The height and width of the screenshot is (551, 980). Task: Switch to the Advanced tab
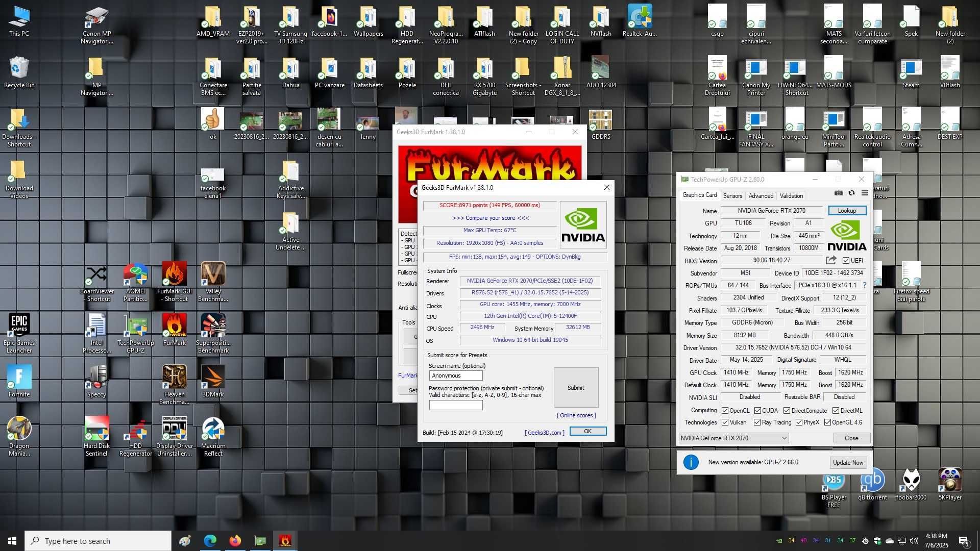coord(761,196)
